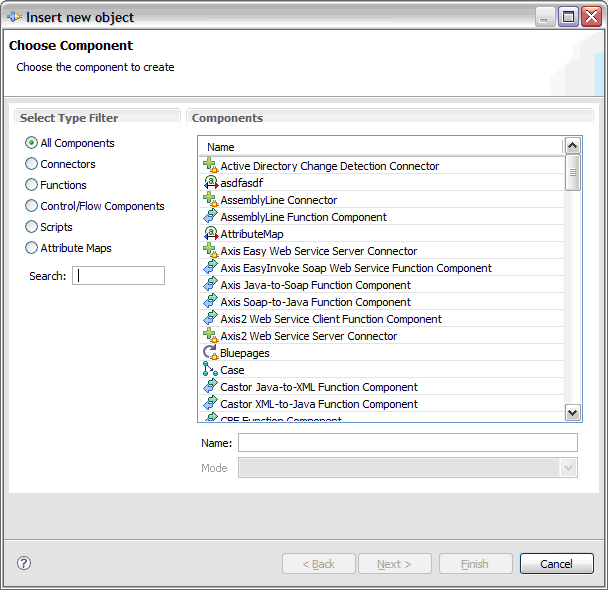
Task: Select "Active Directory Change Detection Connector" row
Action: coord(382,166)
